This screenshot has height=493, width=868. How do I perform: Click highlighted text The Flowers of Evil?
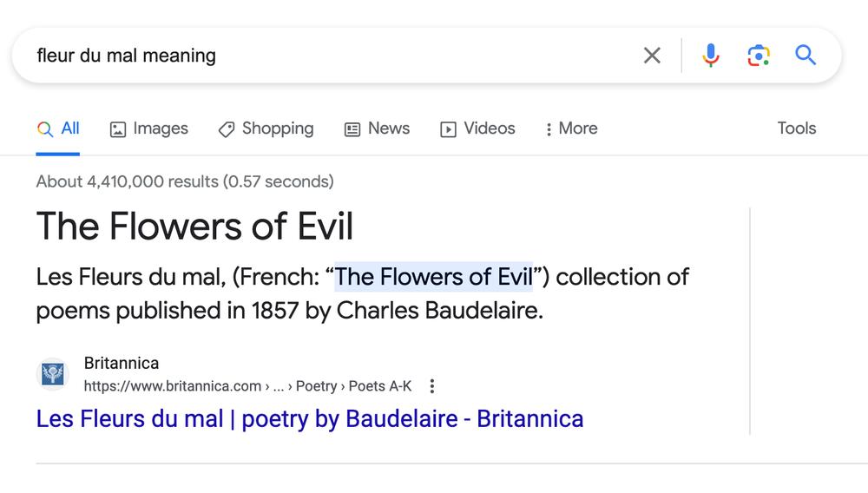point(433,277)
